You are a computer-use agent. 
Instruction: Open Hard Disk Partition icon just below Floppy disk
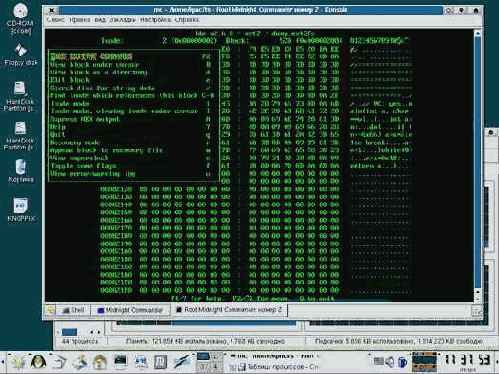click(20, 96)
